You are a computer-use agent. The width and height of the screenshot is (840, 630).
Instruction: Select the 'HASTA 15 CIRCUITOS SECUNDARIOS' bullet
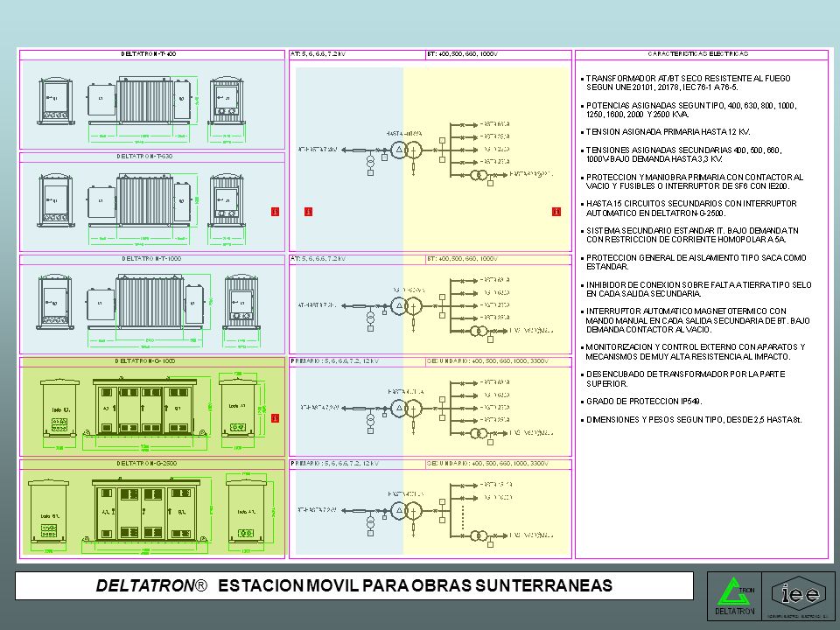tap(690, 208)
